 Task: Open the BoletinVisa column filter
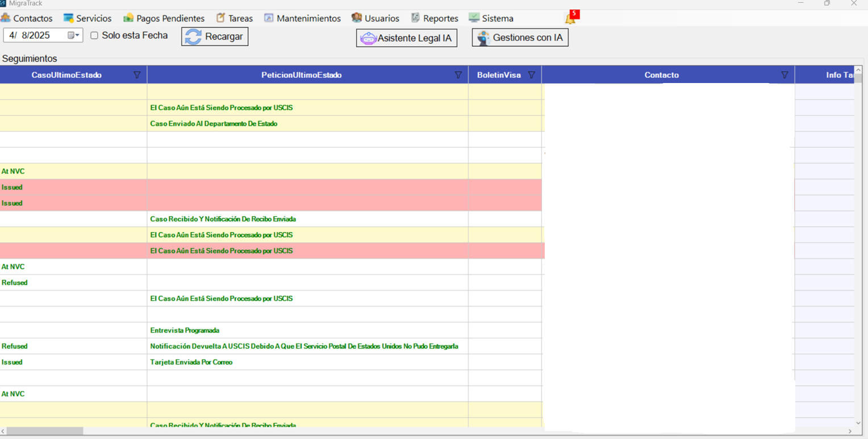point(532,75)
